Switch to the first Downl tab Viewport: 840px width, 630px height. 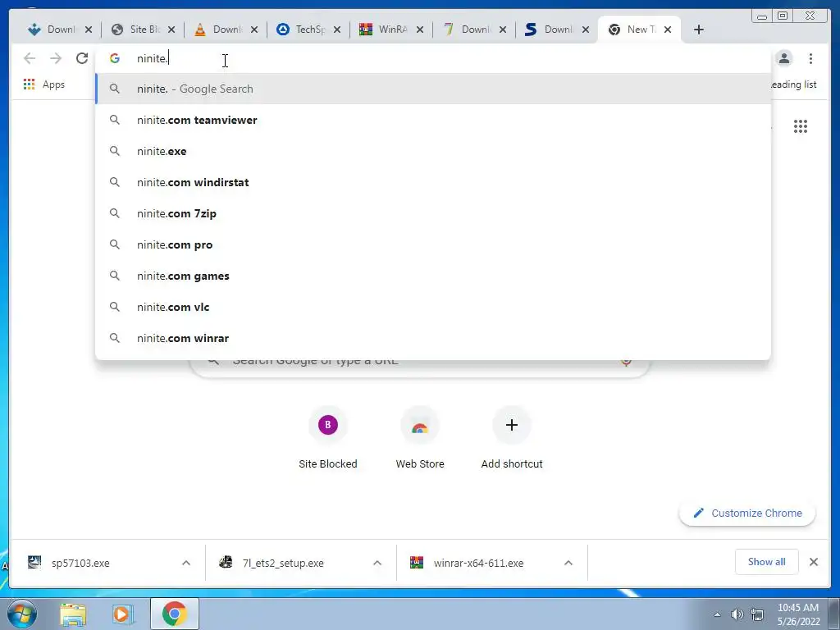(x=59, y=30)
